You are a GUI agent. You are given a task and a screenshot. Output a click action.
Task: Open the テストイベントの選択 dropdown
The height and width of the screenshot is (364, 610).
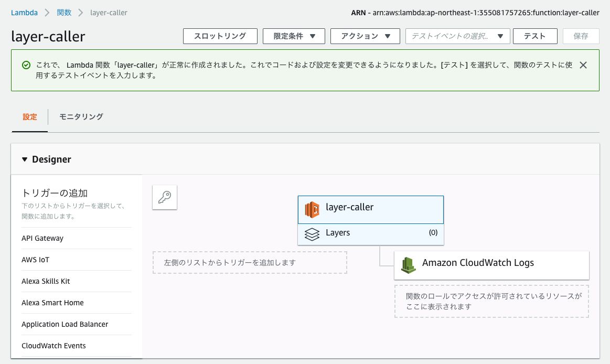click(457, 36)
